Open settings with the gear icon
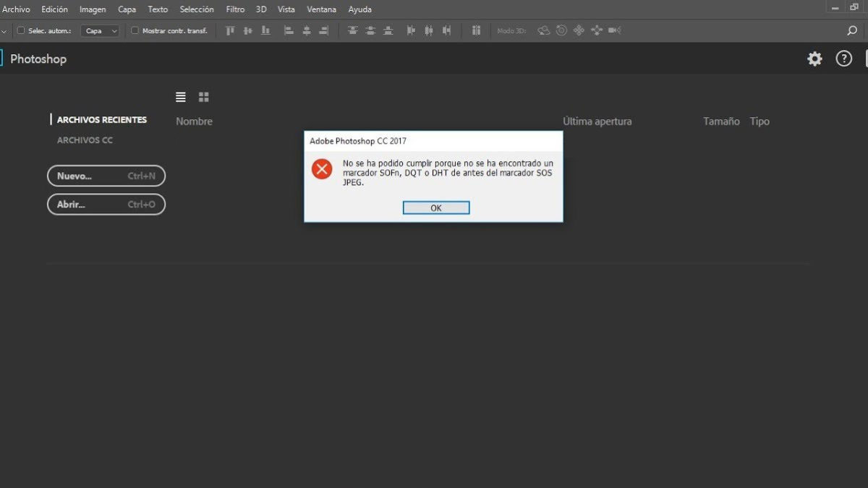The image size is (868, 488). (815, 59)
